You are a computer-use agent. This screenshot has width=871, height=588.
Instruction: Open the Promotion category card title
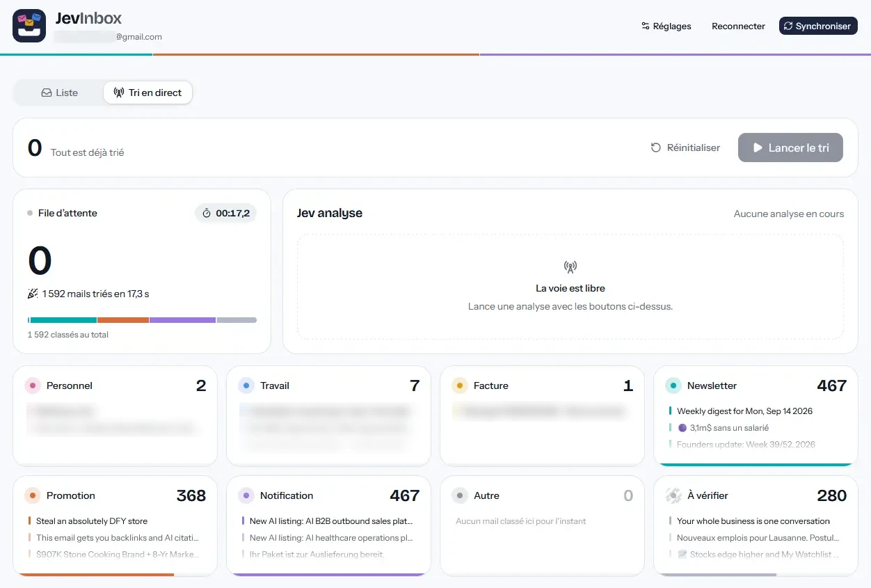click(71, 495)
